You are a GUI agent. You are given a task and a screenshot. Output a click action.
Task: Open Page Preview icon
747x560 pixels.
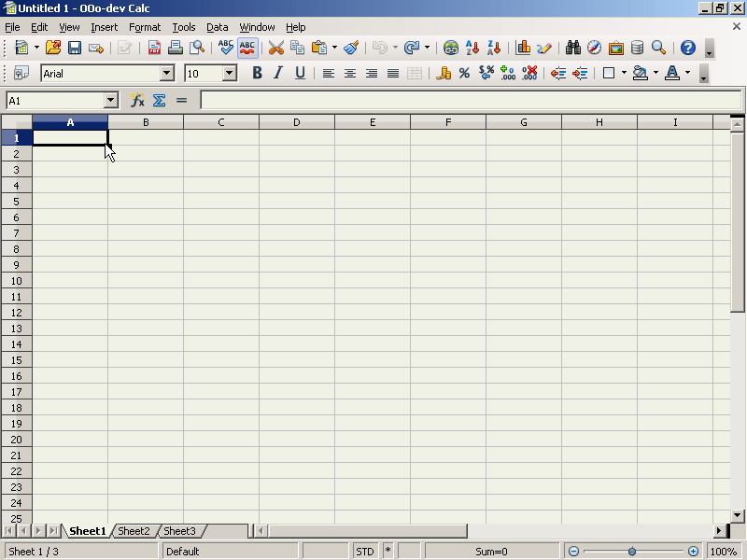[x=197, y=48]
